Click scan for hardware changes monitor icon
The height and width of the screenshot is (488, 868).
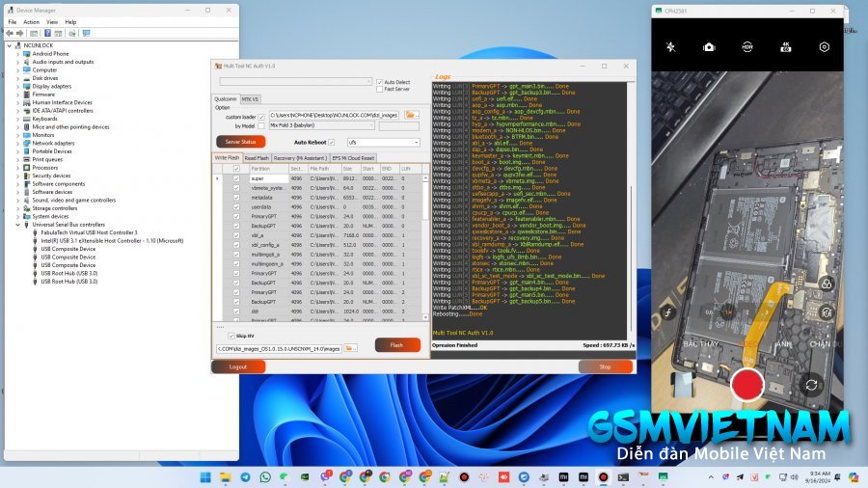(x=86, y=33)
